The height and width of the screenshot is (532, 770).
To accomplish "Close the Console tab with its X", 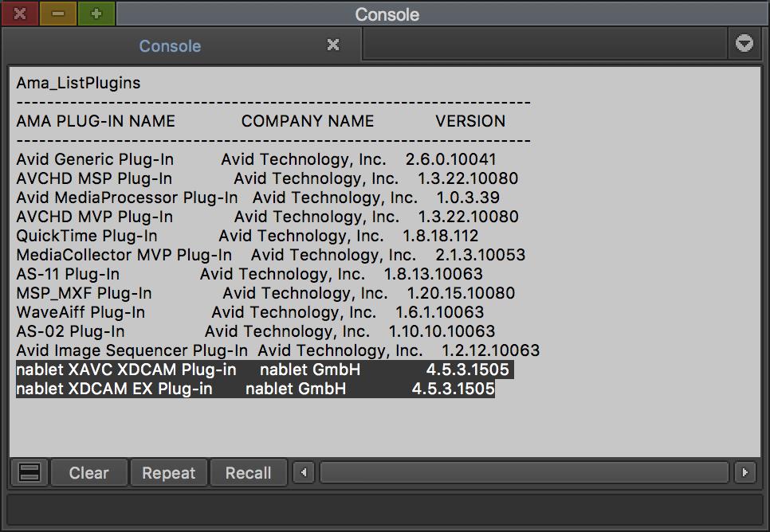I will point(333,45).
